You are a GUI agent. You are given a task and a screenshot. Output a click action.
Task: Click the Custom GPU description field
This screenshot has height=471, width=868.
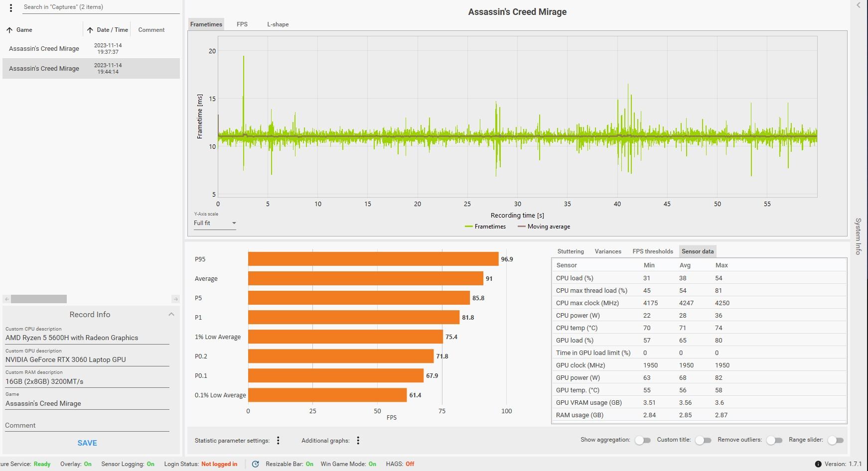click(x=87, y=359)
